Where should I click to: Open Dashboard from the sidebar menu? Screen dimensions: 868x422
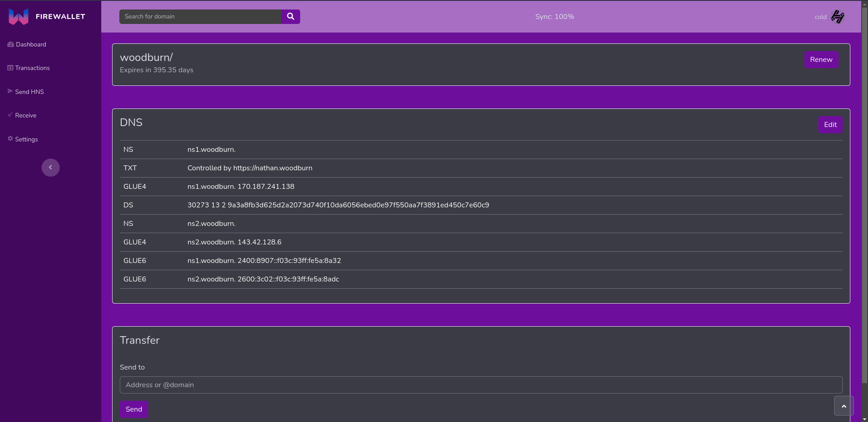(31, 44)
